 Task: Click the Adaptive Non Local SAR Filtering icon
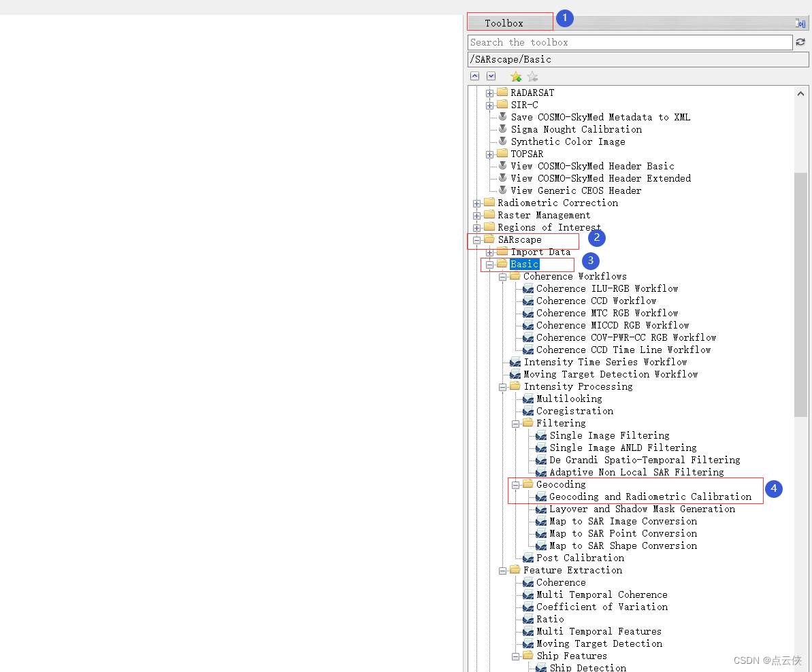[x=541, y=472]
